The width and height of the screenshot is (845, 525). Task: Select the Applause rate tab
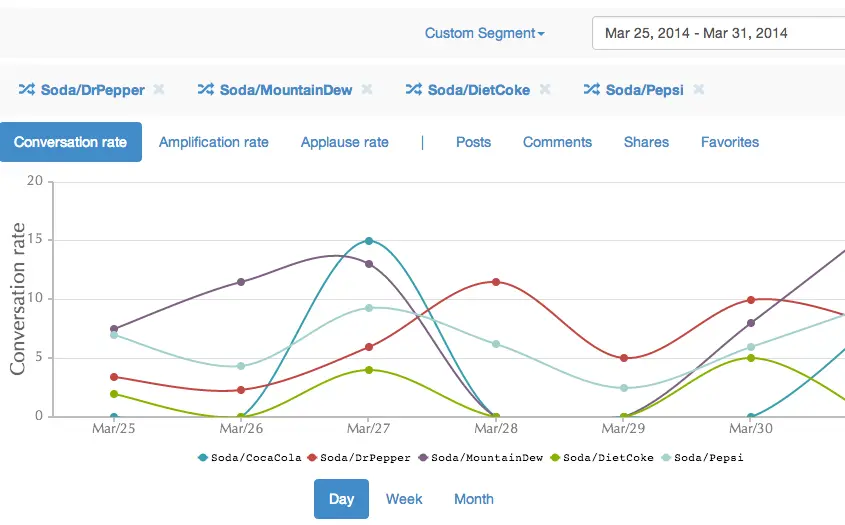[x=344, y=142]
